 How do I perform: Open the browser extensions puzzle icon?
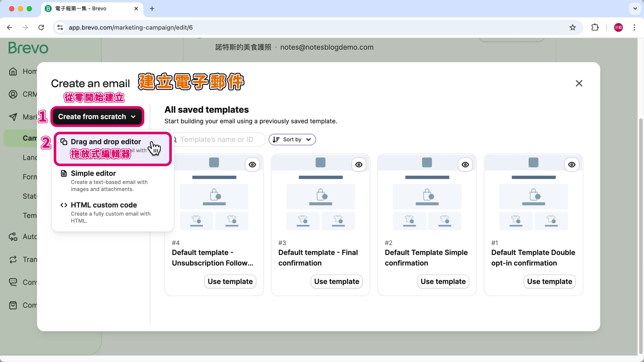click(595, 27)
